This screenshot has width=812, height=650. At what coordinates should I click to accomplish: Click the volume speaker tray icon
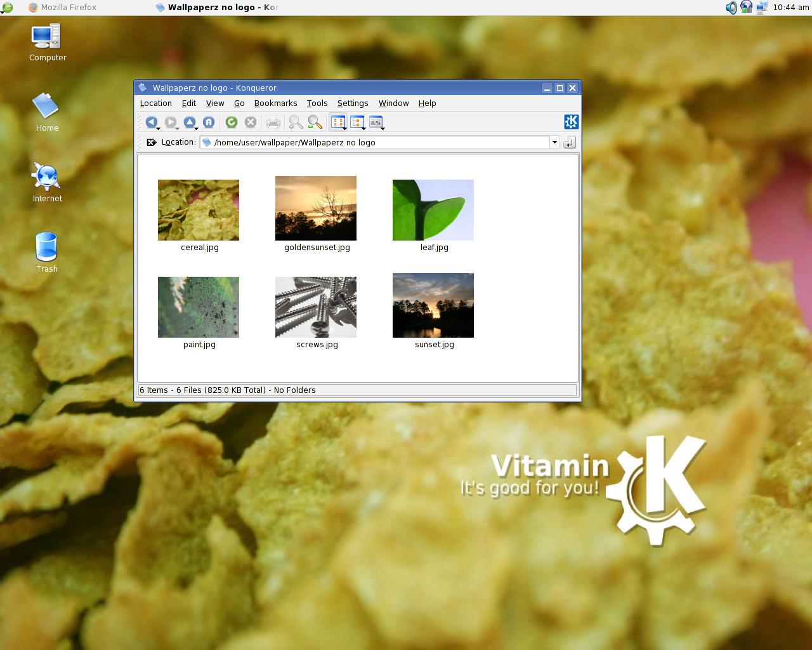click(731, 8)
